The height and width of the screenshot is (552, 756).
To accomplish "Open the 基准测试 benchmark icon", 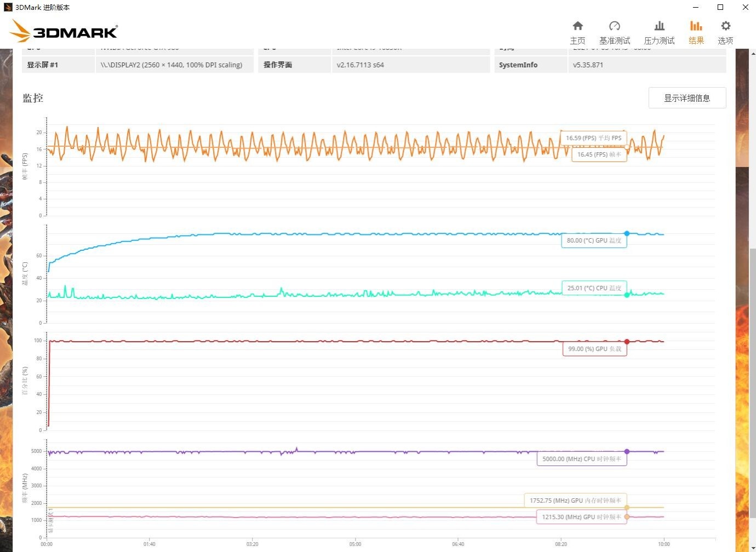I will [x=614, y=31].
